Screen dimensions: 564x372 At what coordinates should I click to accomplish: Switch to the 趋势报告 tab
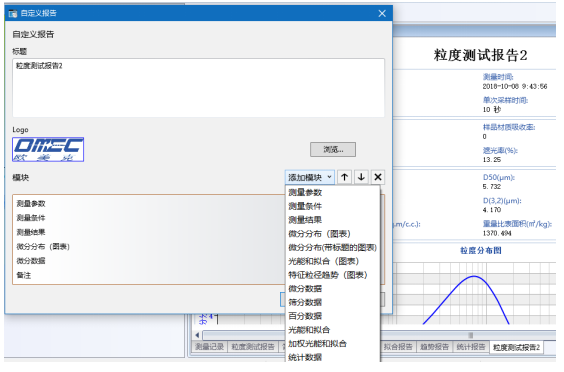435,347
